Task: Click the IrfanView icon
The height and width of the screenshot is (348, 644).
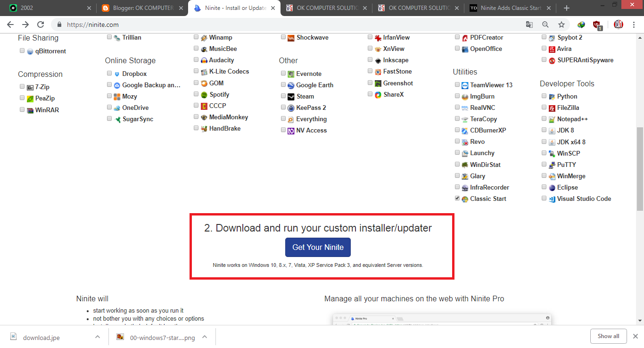Action: (x=378, y=38)
